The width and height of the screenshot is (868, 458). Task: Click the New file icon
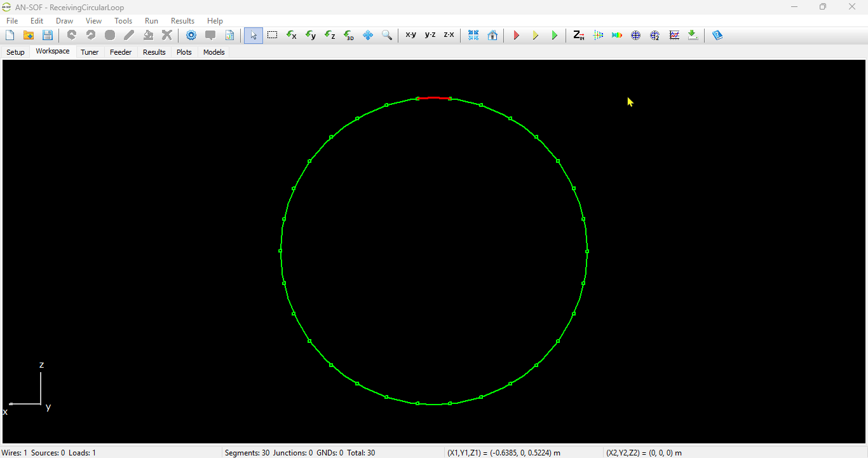coord(10,36)
